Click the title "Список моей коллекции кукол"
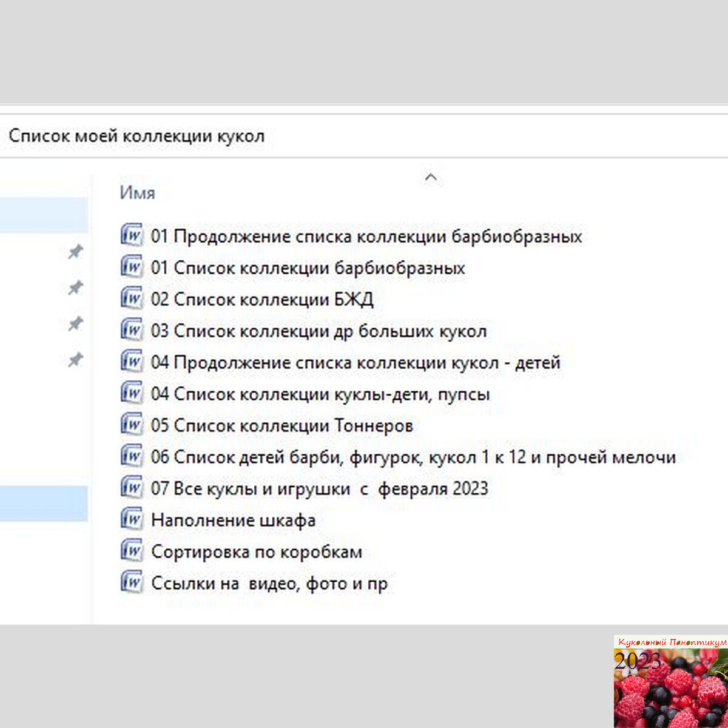The height and width of the screenshot is (728, 728). coord(138,136)
